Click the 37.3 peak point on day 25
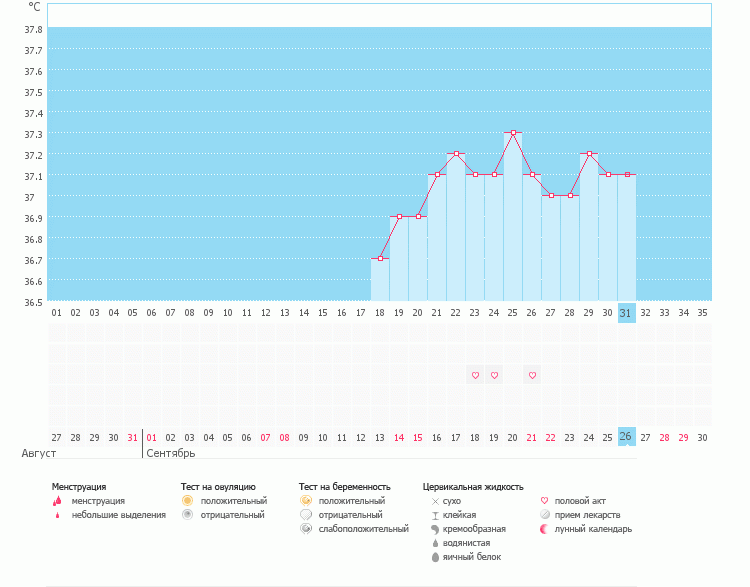The height and width of the screenshot is (587, 750). click(513, 133)
